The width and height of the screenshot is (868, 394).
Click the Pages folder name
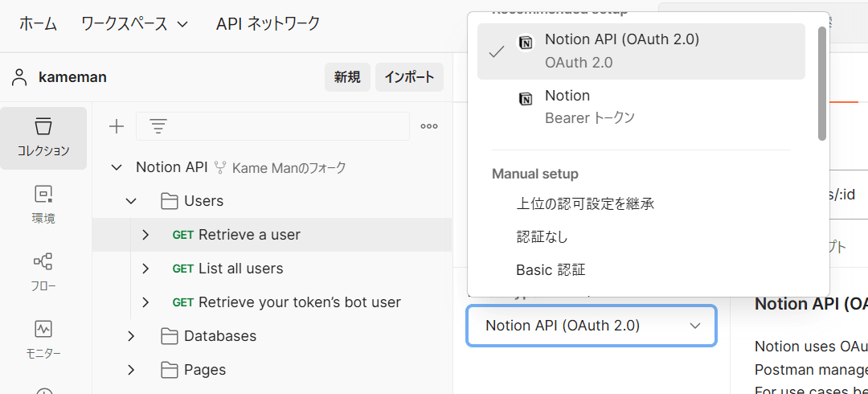click(x=205, y=370)
